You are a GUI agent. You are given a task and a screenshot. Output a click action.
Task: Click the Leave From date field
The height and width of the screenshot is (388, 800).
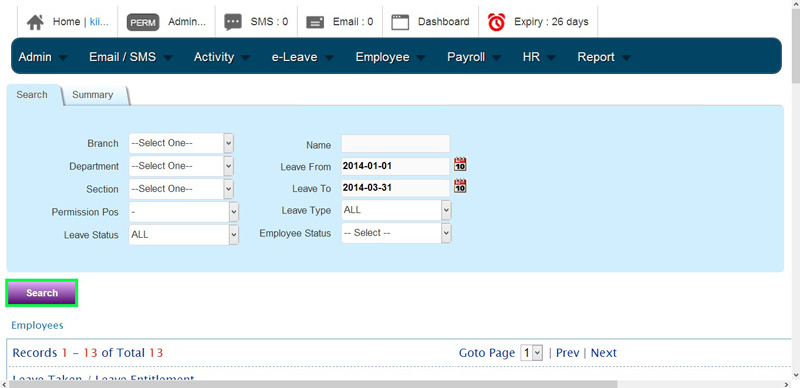pos(396,166)
